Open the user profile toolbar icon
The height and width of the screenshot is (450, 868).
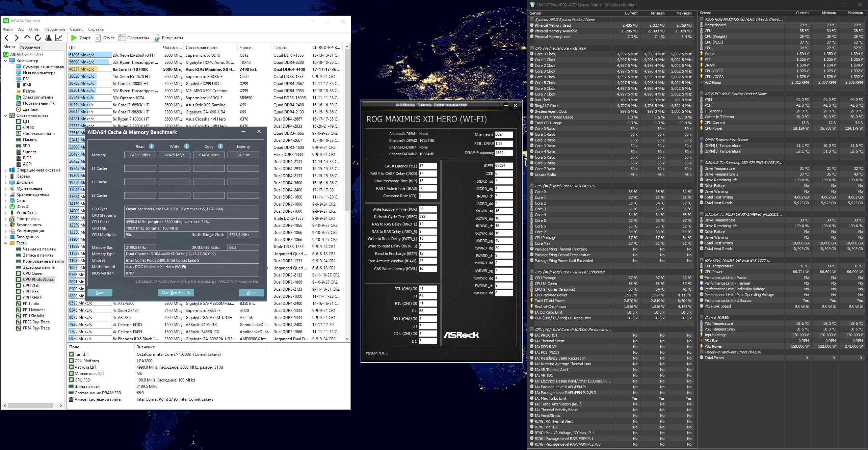[48, 38]
